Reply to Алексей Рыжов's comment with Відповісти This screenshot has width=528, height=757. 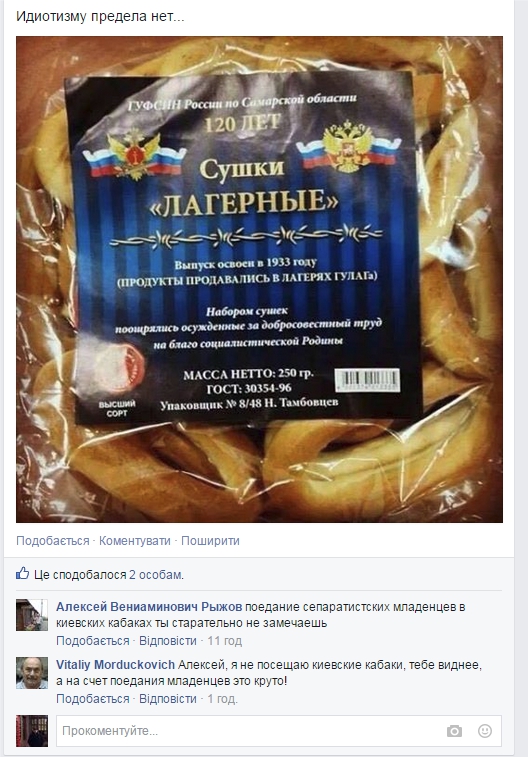coord(167,641)
